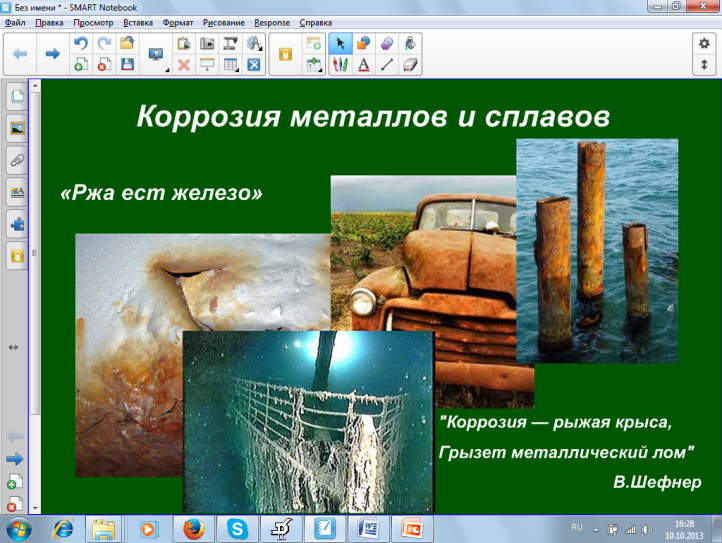Choose the Fill paint bucket tool
The height and width of the screenshot is (543, 722).
coord(410,43)
